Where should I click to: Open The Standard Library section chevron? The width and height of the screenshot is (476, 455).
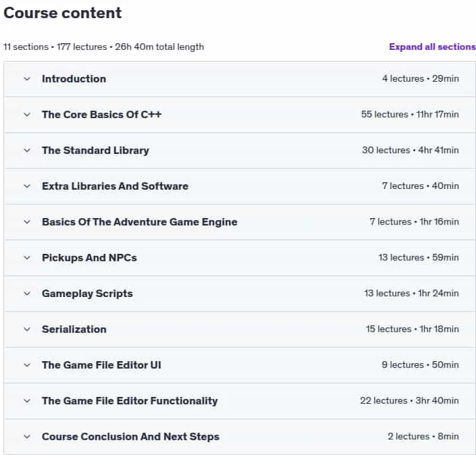coord(27,151)
